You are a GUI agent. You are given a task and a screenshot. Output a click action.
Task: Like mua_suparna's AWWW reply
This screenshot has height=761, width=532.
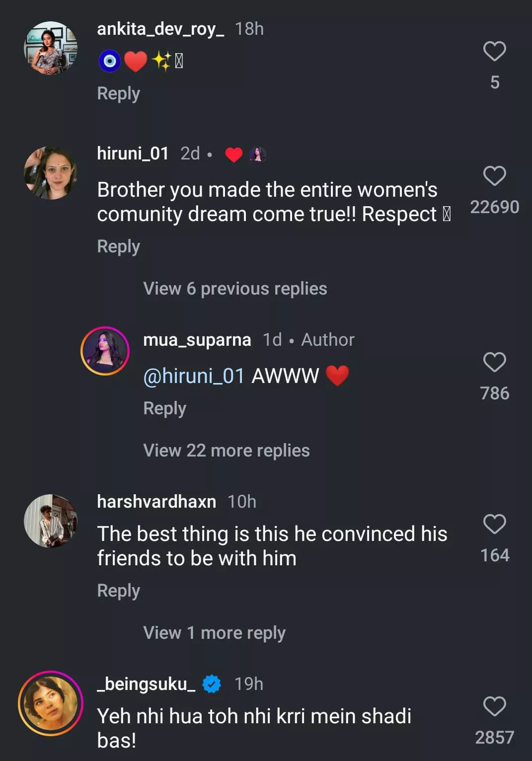click(x=494, y=362)
